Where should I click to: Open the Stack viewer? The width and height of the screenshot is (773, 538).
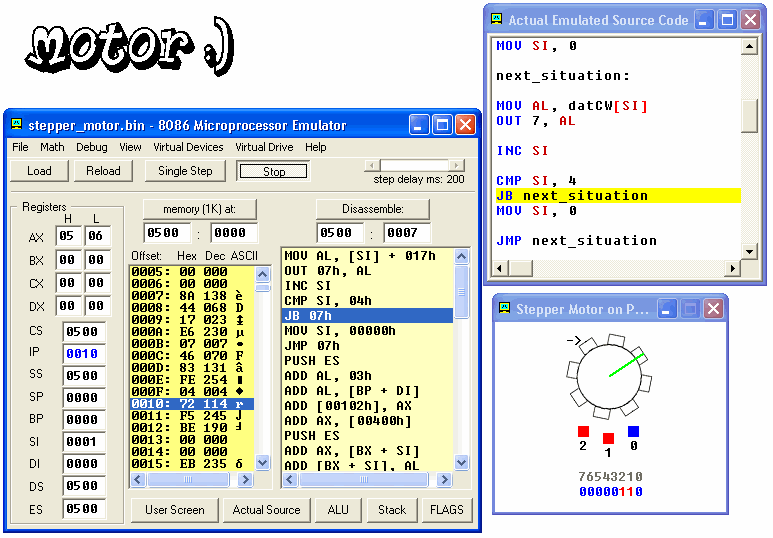tap(392, 510)
